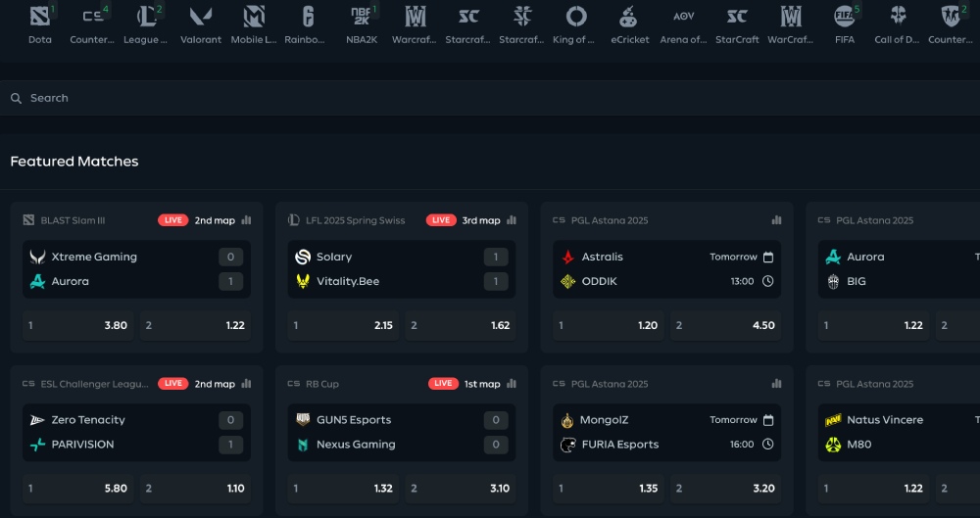980x518 pixels.
Task: Click calendar icon in Astralis match card
Action: (768, 257)
